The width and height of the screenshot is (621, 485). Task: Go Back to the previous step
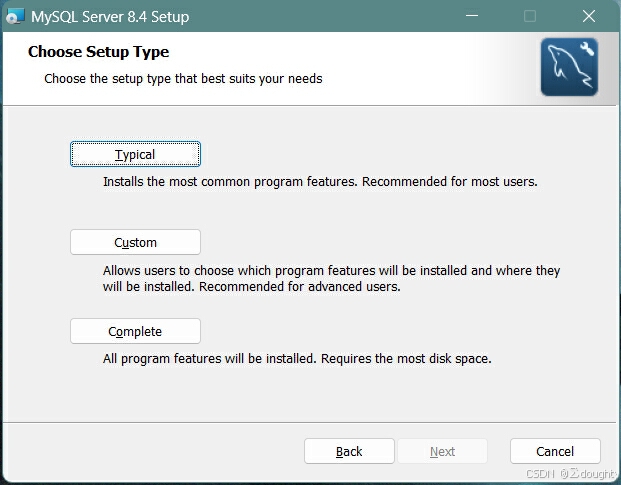coord(349,451)
